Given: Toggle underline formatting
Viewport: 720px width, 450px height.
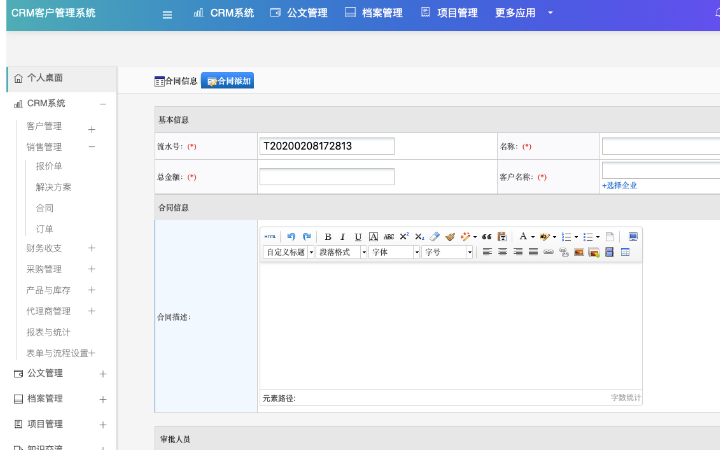Looking at the screenshot, I should click(358, 237).
